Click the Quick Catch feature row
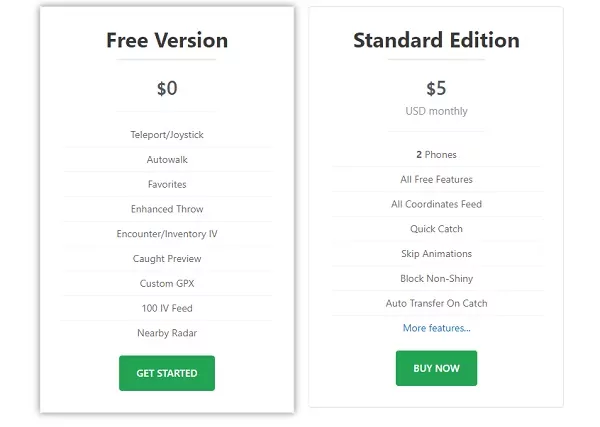 coord(436,229)
